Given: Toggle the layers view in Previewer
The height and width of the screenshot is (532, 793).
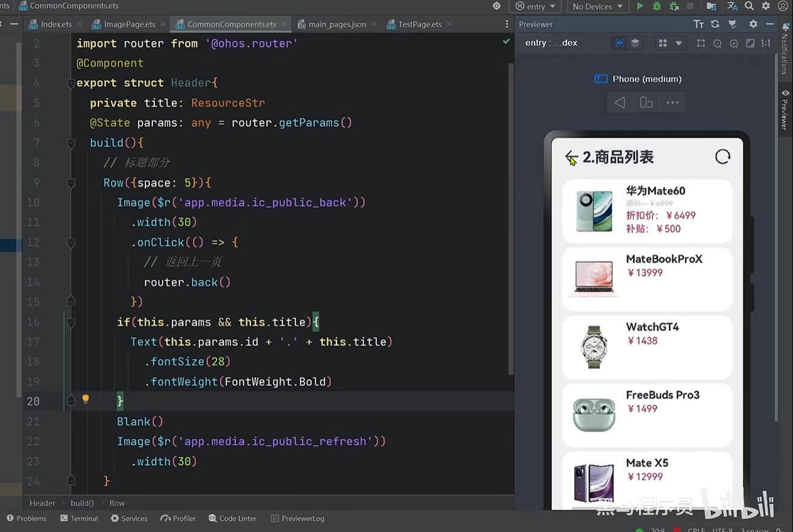Looking at the screenshot, I should [635, 43].
